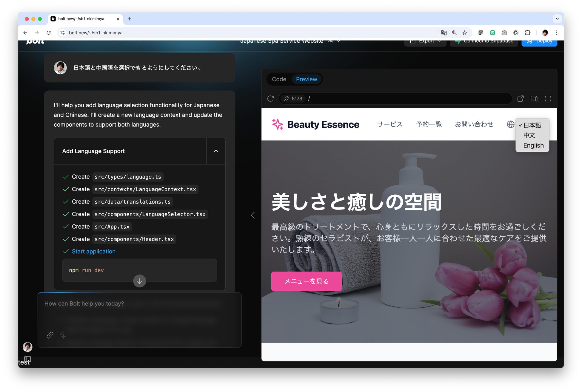Reload the preview with the refresh icon
The width and height of the screenshot is (582, 392).
[270, 99]
